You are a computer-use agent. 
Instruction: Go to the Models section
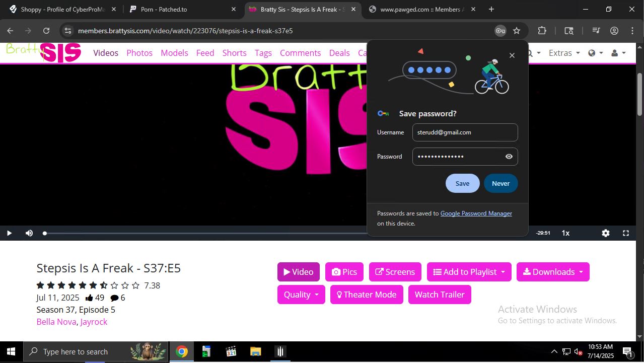point(174,53)
